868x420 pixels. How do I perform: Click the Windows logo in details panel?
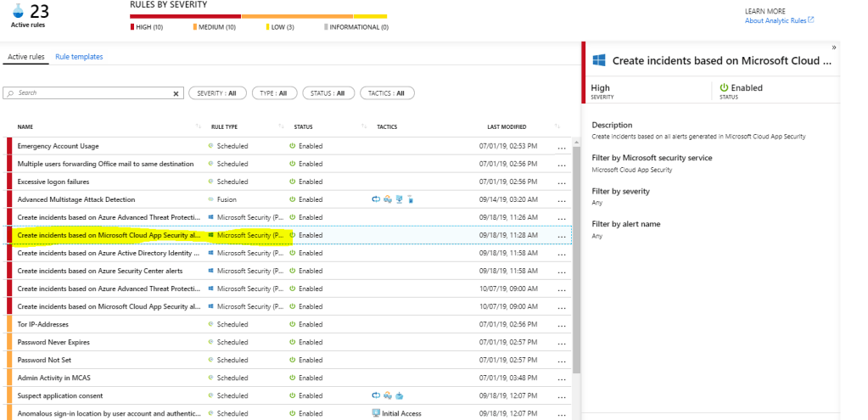(x=598, y=61)
